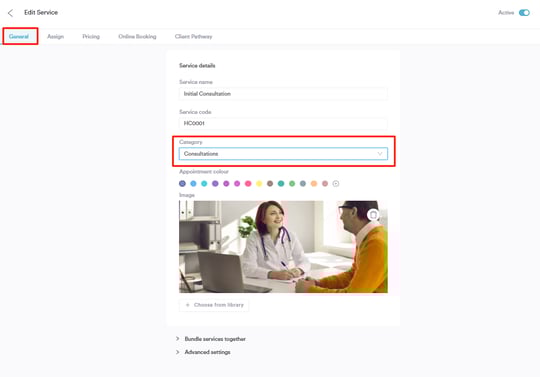Viewport: 540px width, 377px height.
Task: Select the orange appointment colour swatch
Action: (x=314, y=184)
